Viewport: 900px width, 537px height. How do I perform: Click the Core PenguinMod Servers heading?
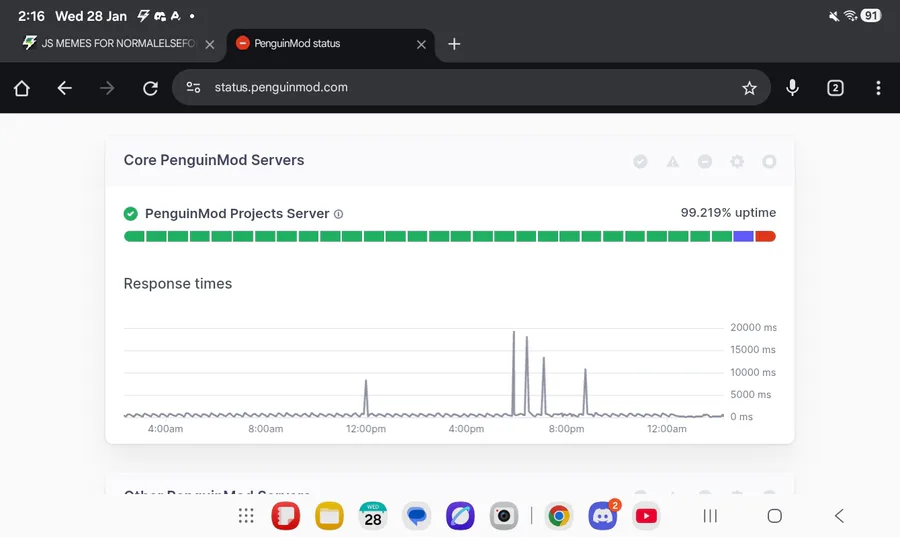click(214, 160)
